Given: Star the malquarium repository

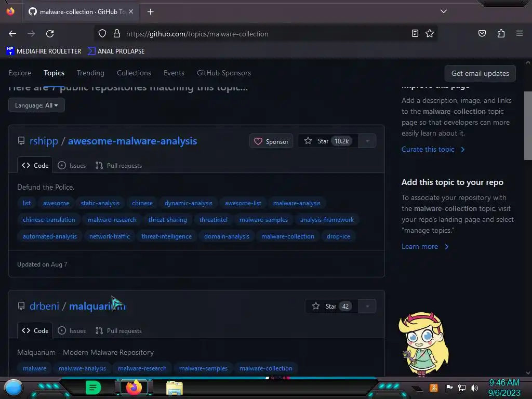Looking at the screenshot, I should pos(331,307).
